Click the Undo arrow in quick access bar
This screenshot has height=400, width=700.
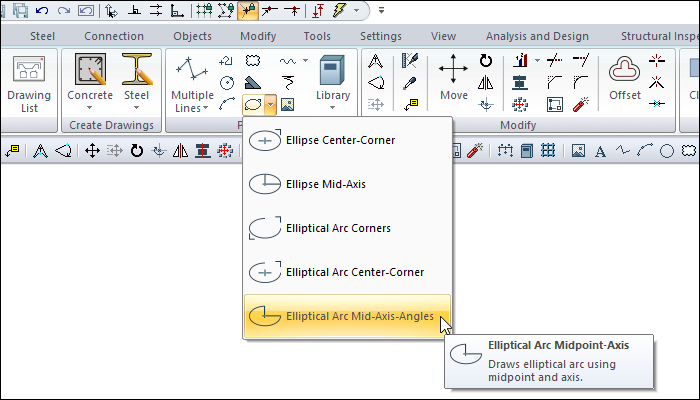tap(42, 10)
